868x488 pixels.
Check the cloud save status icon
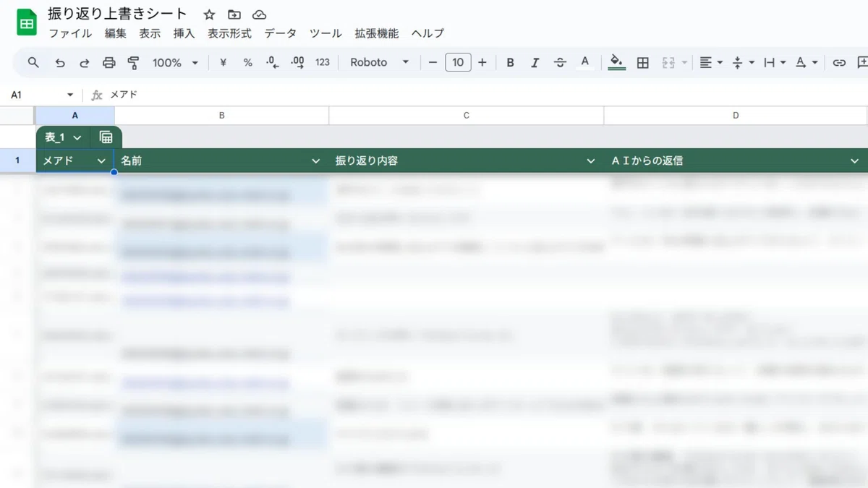click(259, 14)
